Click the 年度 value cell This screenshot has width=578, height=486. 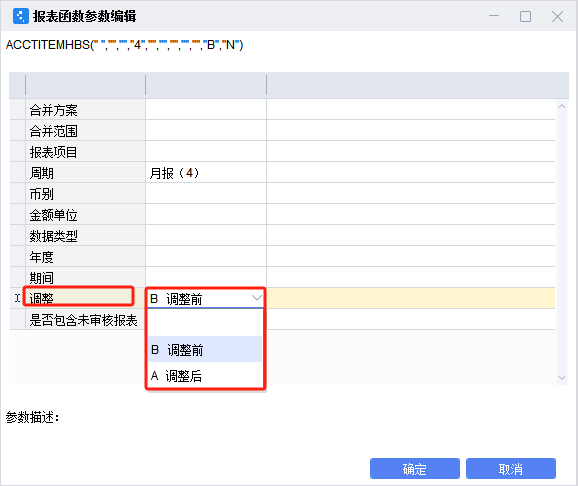(206, 257)
